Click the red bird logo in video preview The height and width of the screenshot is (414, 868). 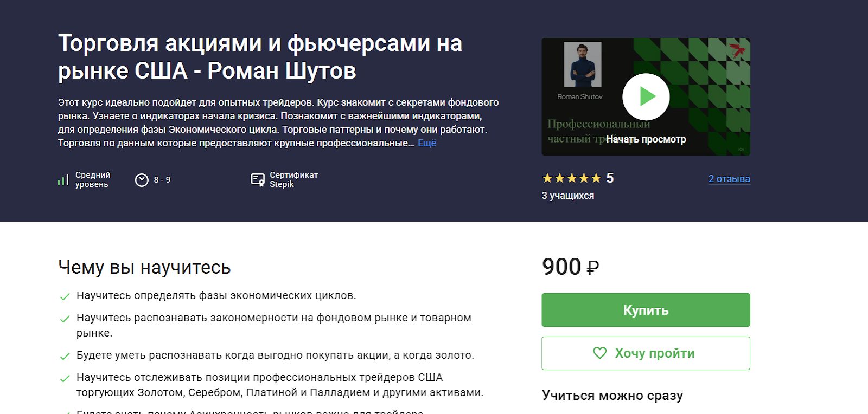click(x=737, y=50)
